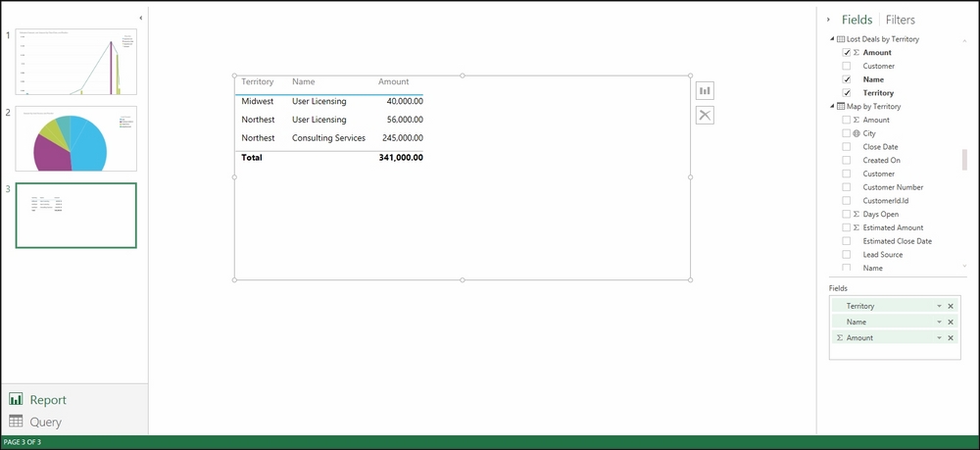Open the Amount field dropdown arrow
Screen dimensions: 980x450
point(939,337)
